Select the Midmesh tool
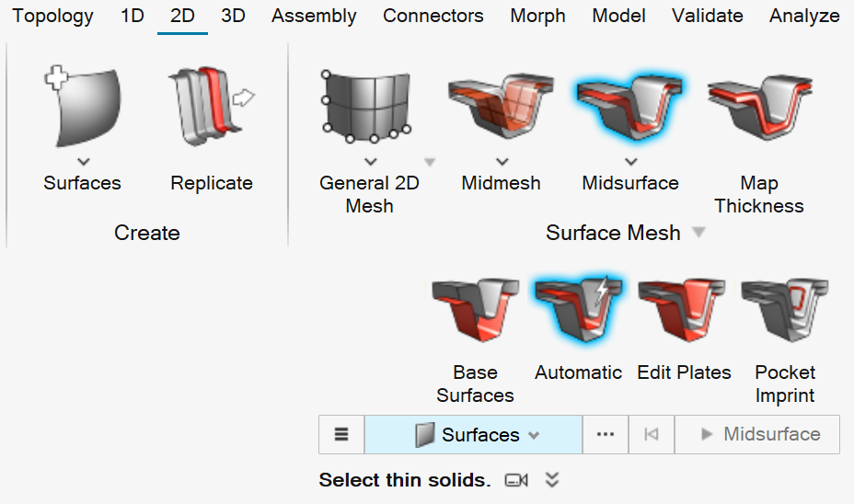854x504 pixels. [x=501, y=105]
